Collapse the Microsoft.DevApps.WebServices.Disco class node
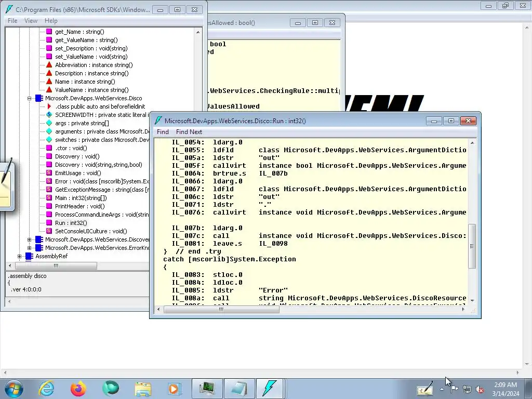Viewport: 532px width, 399px height. tap(29, 98)
